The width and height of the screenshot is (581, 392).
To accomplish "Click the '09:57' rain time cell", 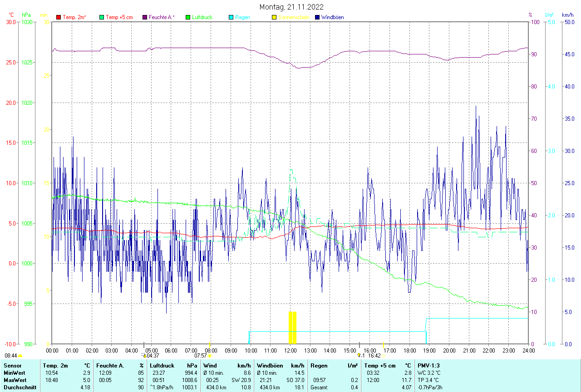I will pyautogui.click(x=320, y=380).
